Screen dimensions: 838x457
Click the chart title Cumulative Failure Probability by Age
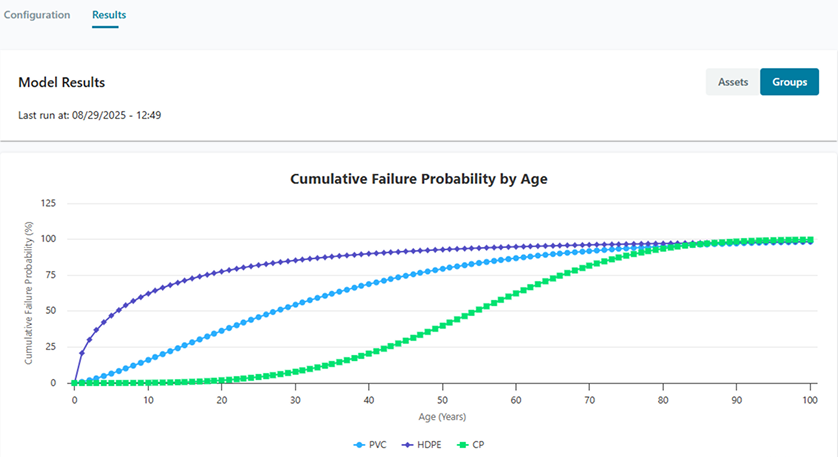click(419, 179)
